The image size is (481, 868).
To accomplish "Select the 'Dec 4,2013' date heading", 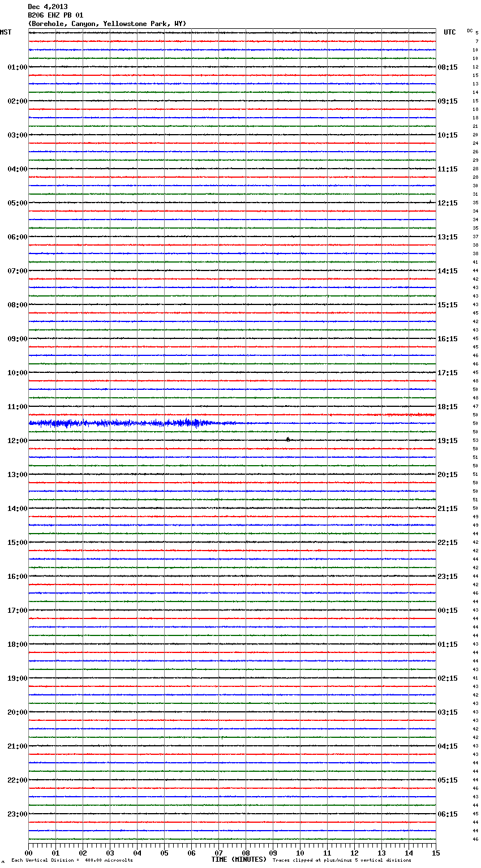I will coord(48,7).
